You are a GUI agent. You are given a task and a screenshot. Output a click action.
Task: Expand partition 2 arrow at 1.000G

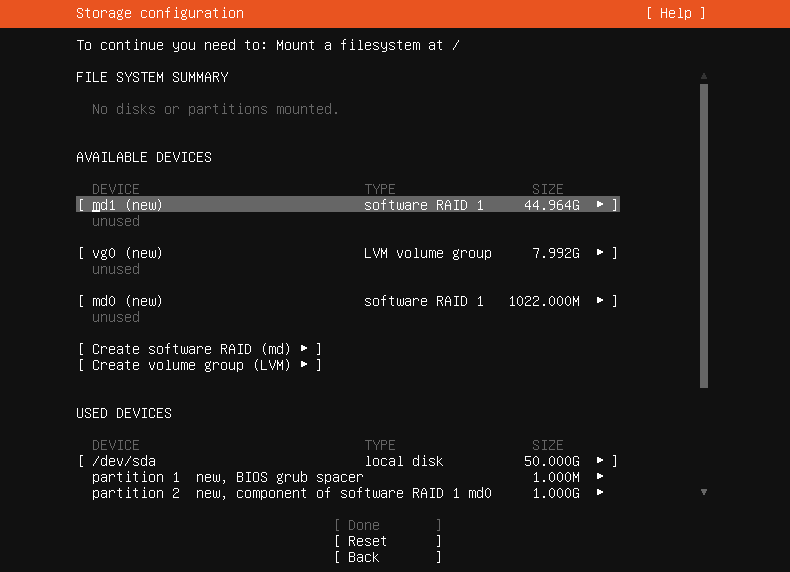(600, 493)
